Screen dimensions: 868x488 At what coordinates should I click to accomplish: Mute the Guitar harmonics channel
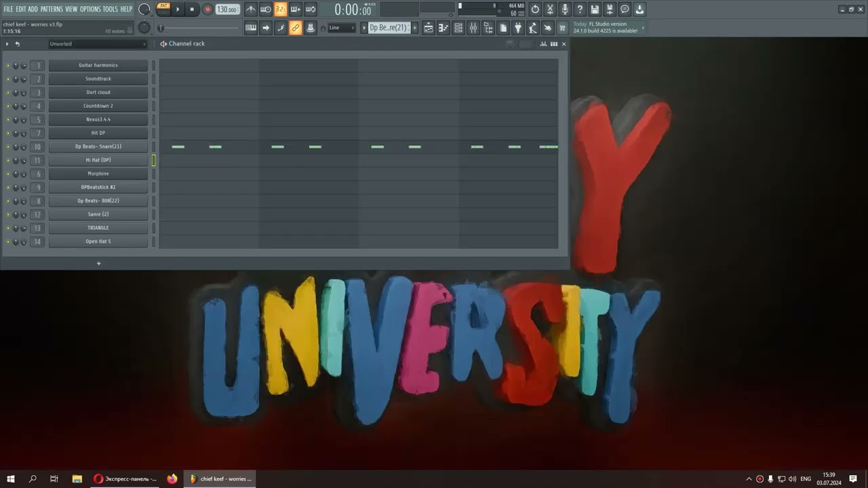pyautogui.click(x=8, y=66)
